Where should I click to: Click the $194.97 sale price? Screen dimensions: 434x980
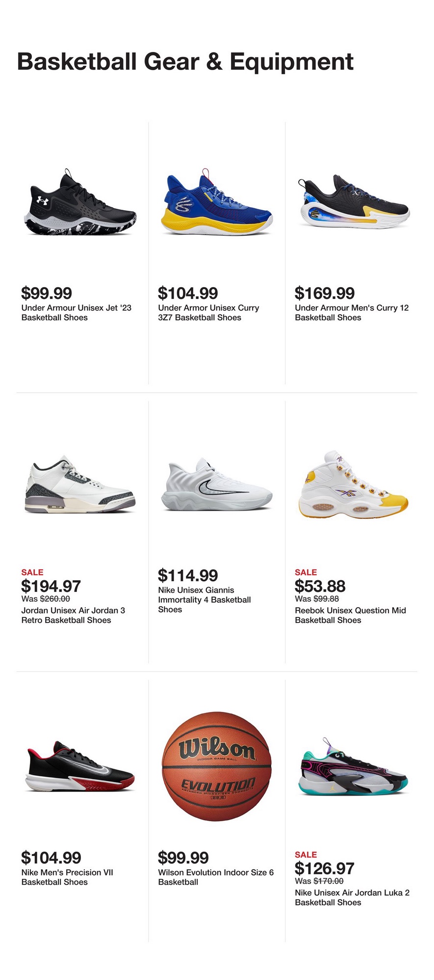tap(51, 586)
